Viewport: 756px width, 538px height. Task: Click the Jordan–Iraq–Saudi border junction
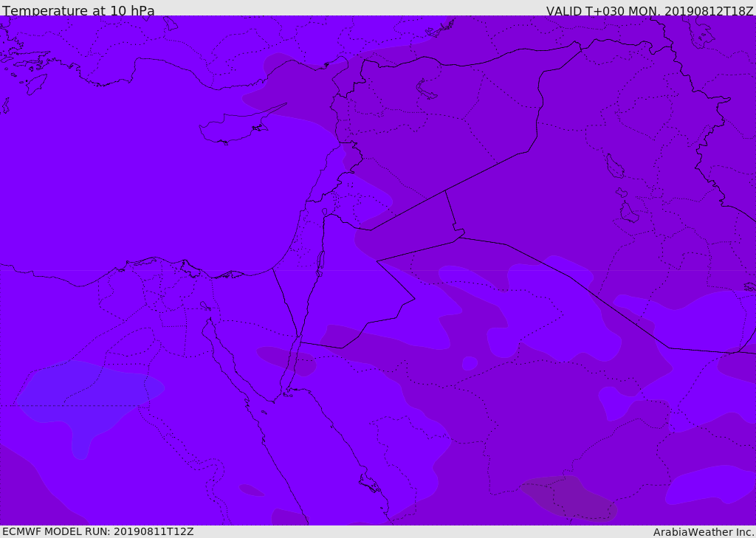click(x=459, y=237)
